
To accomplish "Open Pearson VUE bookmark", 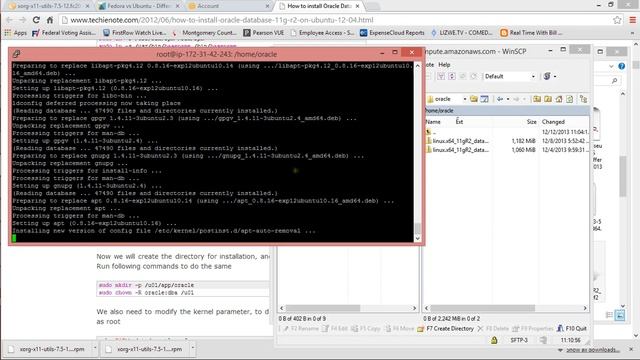I will (x=264, y=33).
